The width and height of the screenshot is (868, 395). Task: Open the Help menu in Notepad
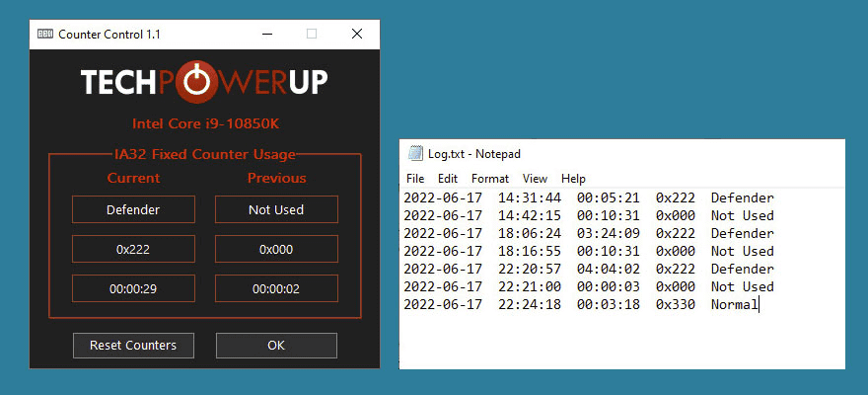(x=573, y=179)
